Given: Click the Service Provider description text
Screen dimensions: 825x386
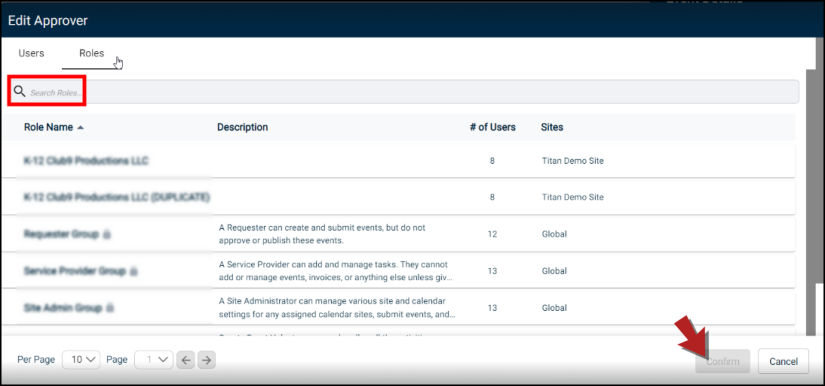Looking at the screenshot, I should tap(335, 271).
